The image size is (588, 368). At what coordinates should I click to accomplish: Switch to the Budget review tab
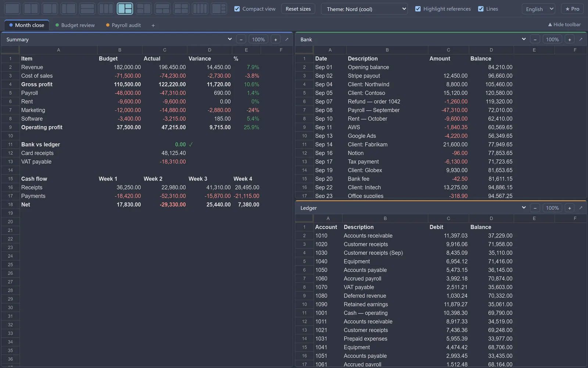[x=75, y=25]
